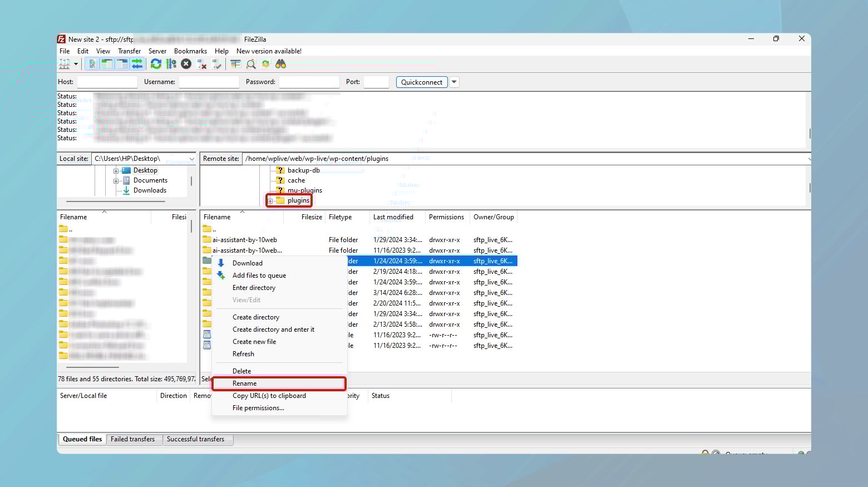Click binoculars file search icon
Image resolution: width=868 pixels, height=487 pixels.
pyautogui.click(x=281, y=64)
